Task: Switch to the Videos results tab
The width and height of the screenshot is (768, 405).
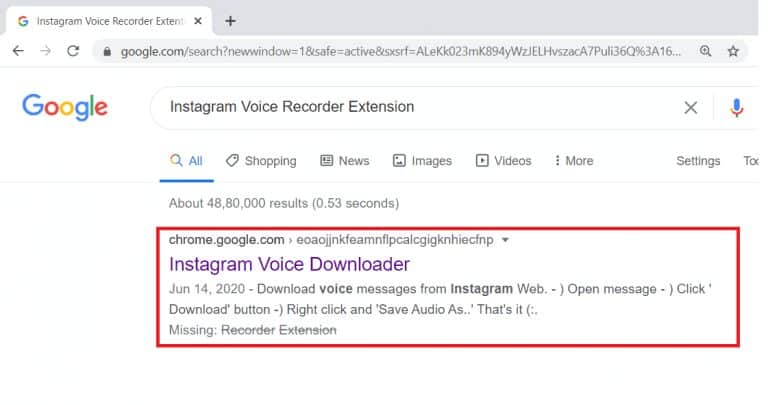Action: [x=504, y=161]
